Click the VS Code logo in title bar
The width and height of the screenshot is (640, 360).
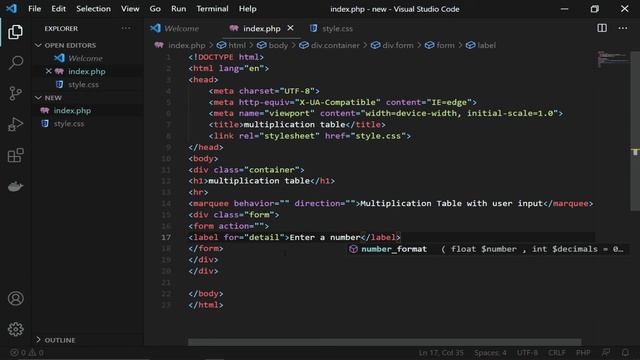point(11,8)
